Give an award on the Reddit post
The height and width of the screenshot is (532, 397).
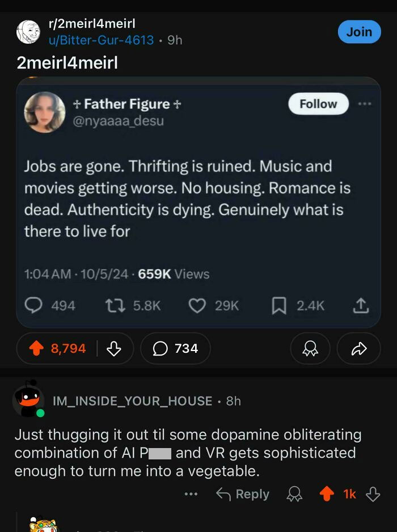click(x=310, y=349)
